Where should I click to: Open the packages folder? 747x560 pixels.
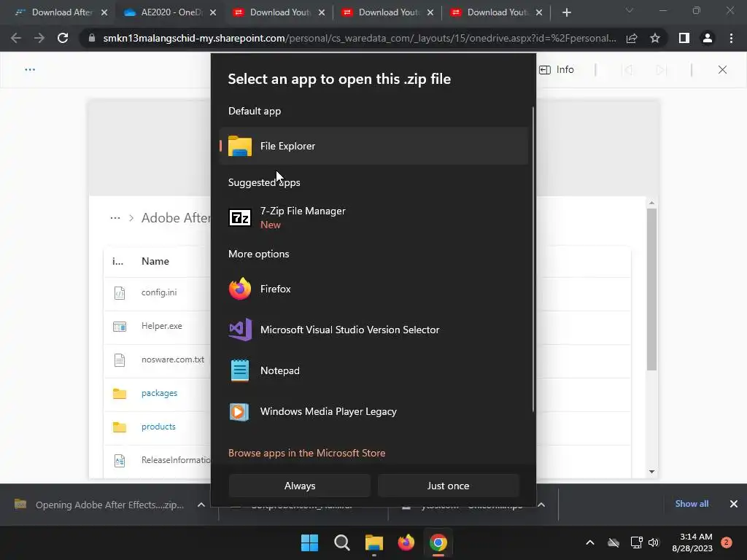[159, 393]
